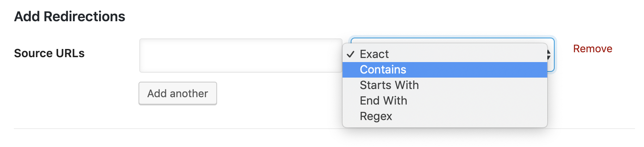Click the Source URLs label

pos(49,53)
